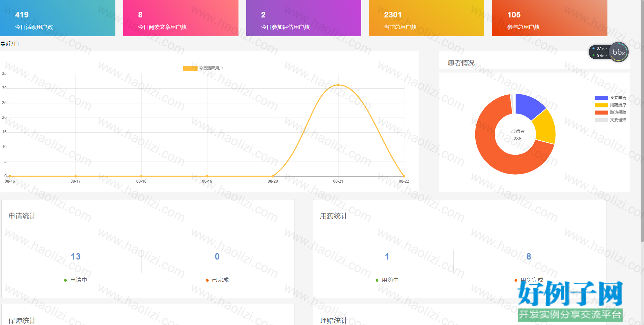Toggle the 随访保障 orange legend swatch

[x=601, y=112]
